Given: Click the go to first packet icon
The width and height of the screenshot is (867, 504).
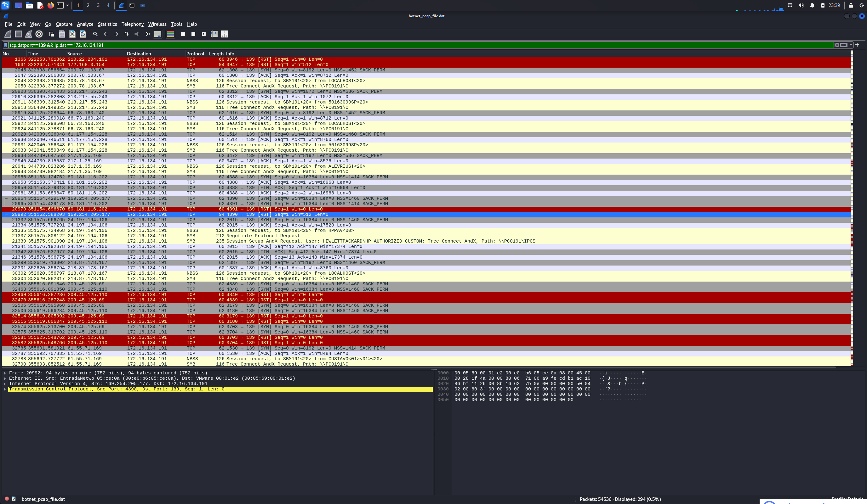Looking at the screenshot, I should (137, 34).
